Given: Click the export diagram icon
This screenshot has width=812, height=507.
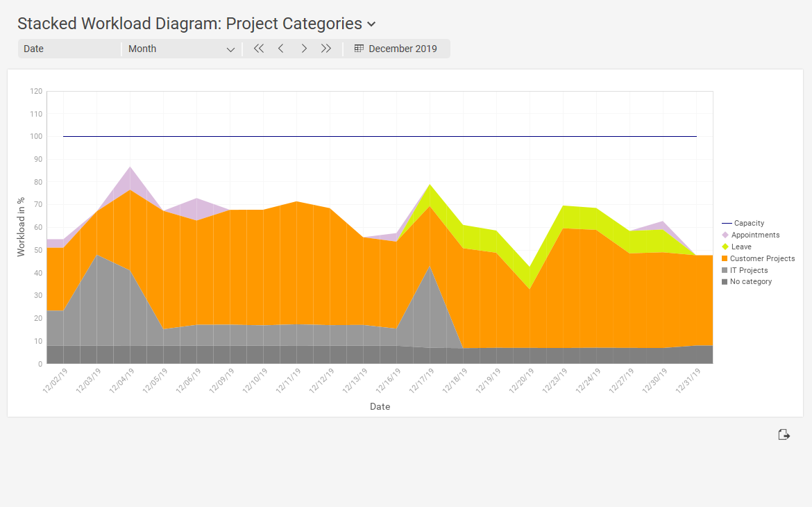Looking at the screenshot, I should [x=784, y=435].
